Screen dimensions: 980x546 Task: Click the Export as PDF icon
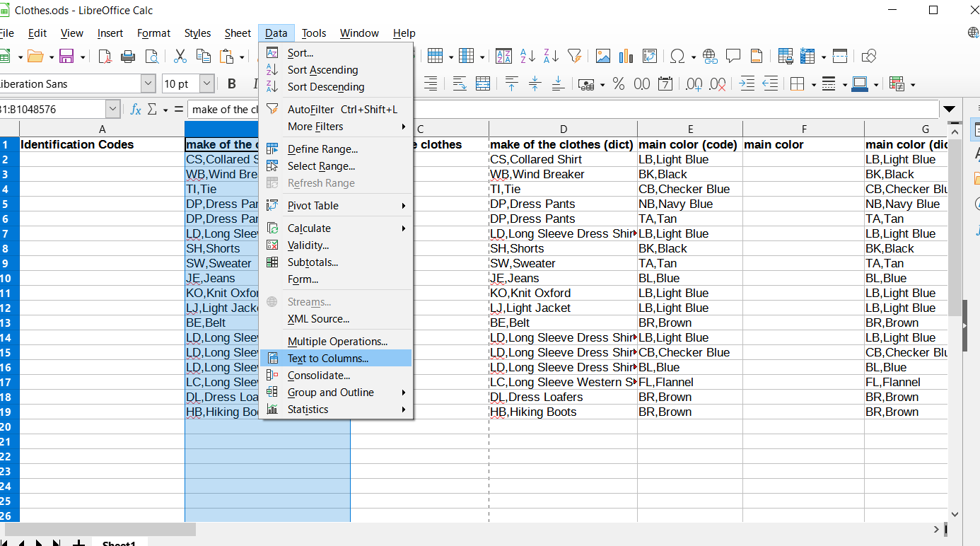click(105, 57)
